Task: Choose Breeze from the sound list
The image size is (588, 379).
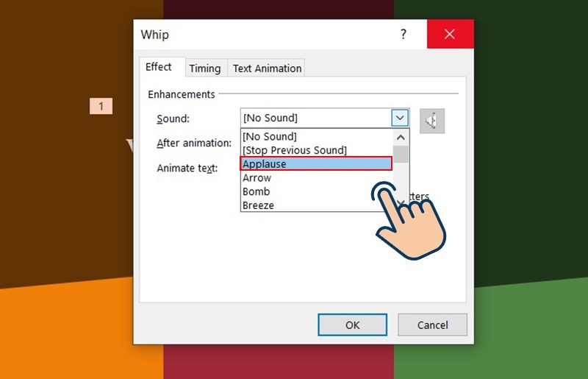Action: coord(316,205)
